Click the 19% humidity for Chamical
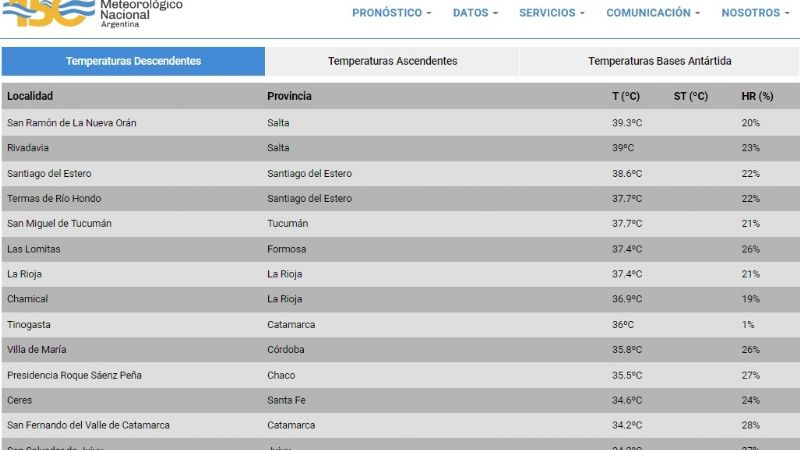 pos(751,299)
